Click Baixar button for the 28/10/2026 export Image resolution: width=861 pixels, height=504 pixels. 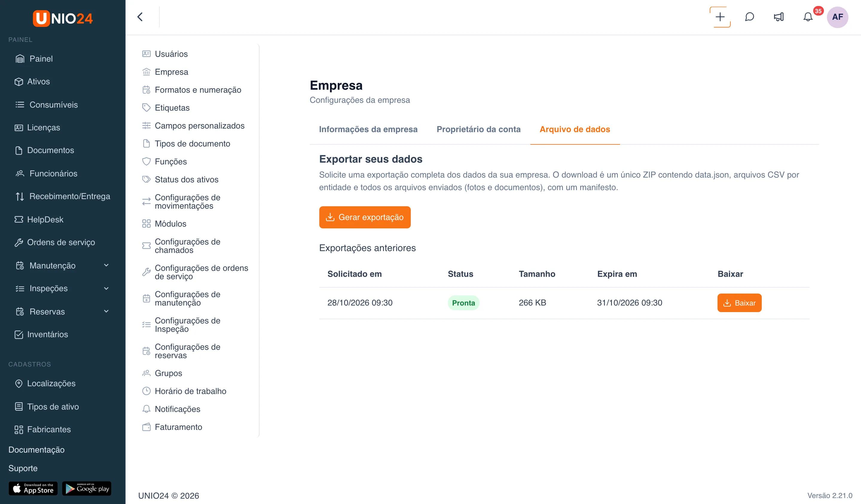click(x=739, y=303)
